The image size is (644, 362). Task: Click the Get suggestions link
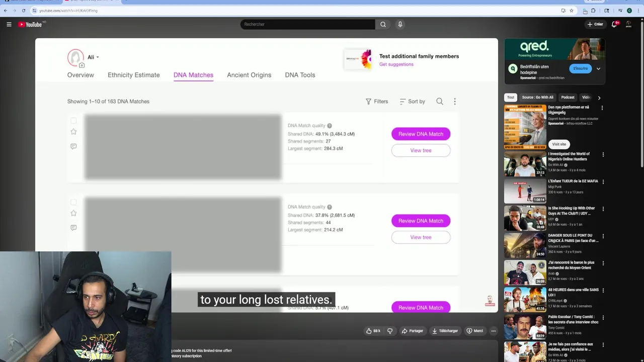click(x=396, y=64)
